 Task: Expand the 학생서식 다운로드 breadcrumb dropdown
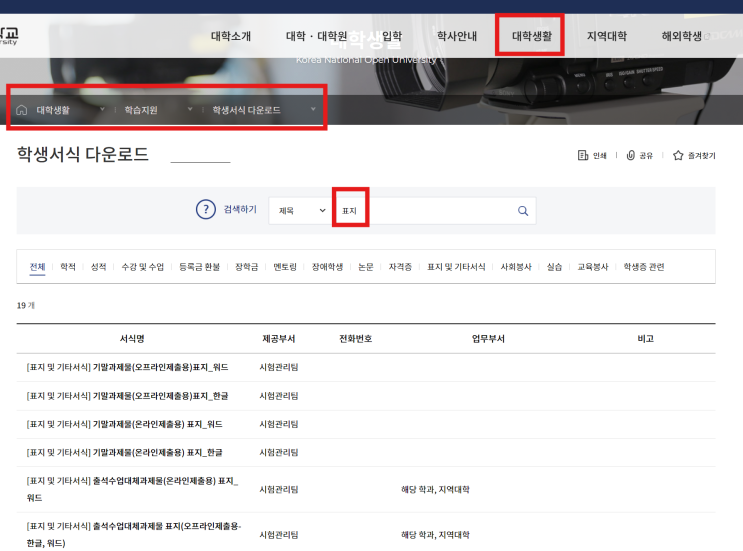point(313,109)
